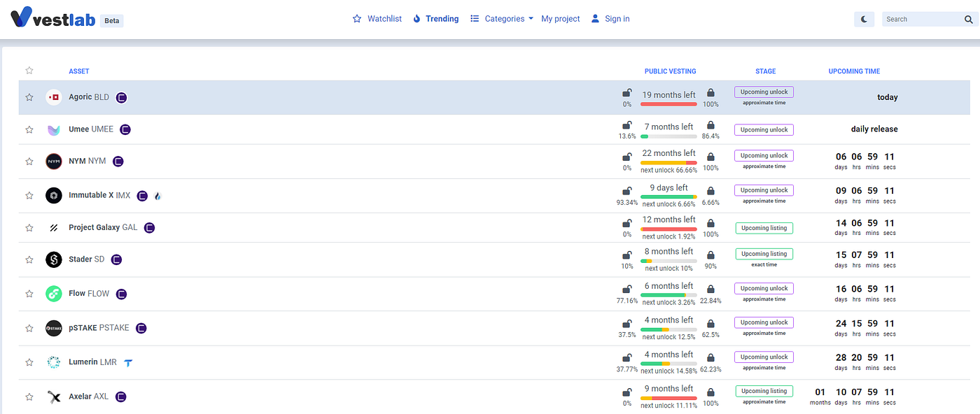Viewport: 980px width, 414px height.
Task: Star Flow FLOW for the watchlist
Action: pyautogui.click(x=29, y=294)
